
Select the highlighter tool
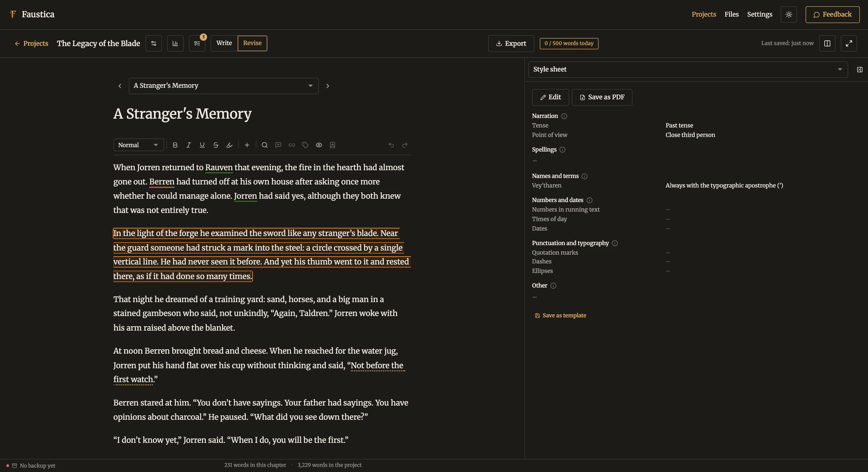click(x=229, y=145)
